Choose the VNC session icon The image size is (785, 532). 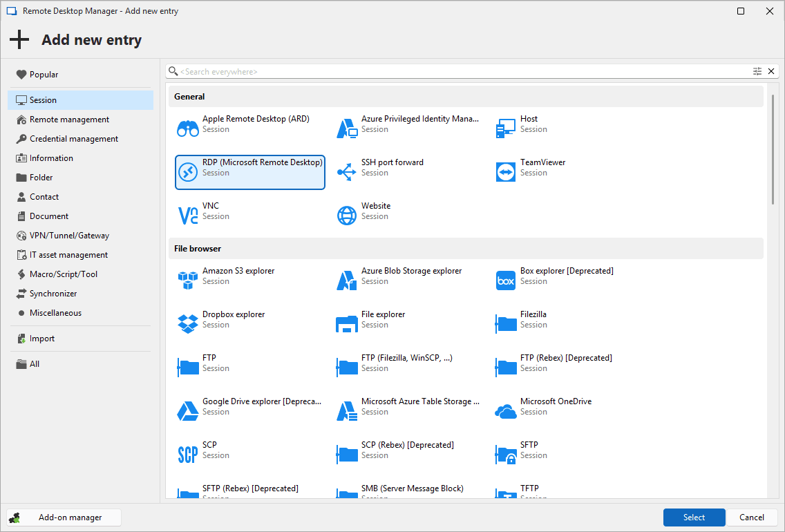click(188, 216)
